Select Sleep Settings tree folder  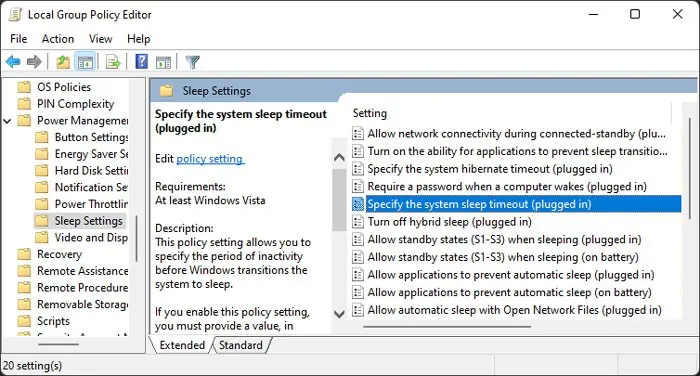coord(88,221)
